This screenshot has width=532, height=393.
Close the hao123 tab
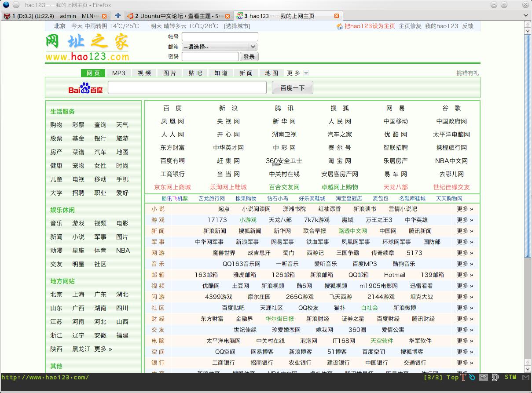[x=337, y=16]
